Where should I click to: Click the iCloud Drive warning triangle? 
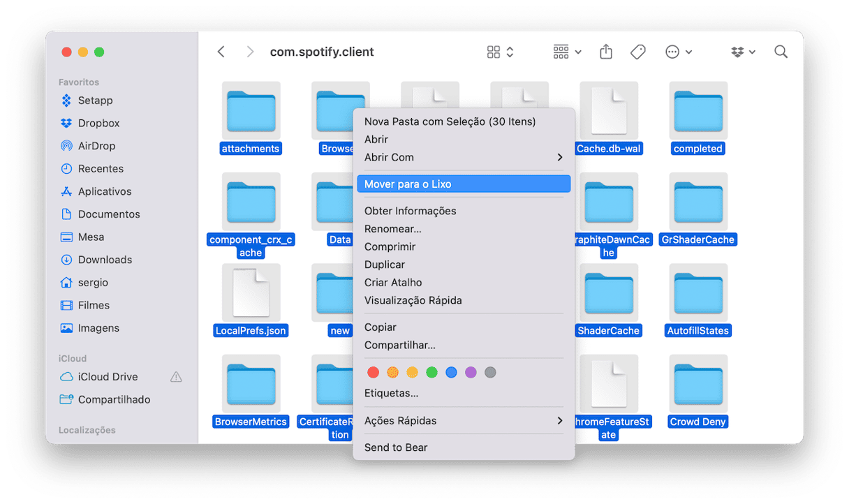point(176,377)
